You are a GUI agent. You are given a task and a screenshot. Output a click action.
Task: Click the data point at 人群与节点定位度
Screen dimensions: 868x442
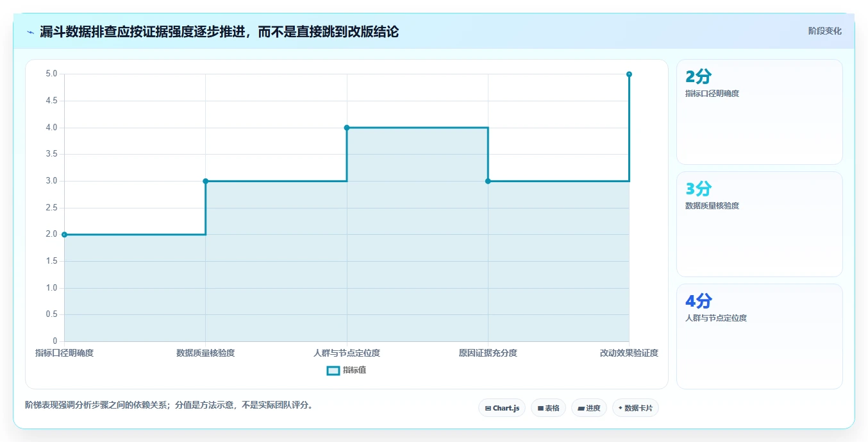coord(347,128)
